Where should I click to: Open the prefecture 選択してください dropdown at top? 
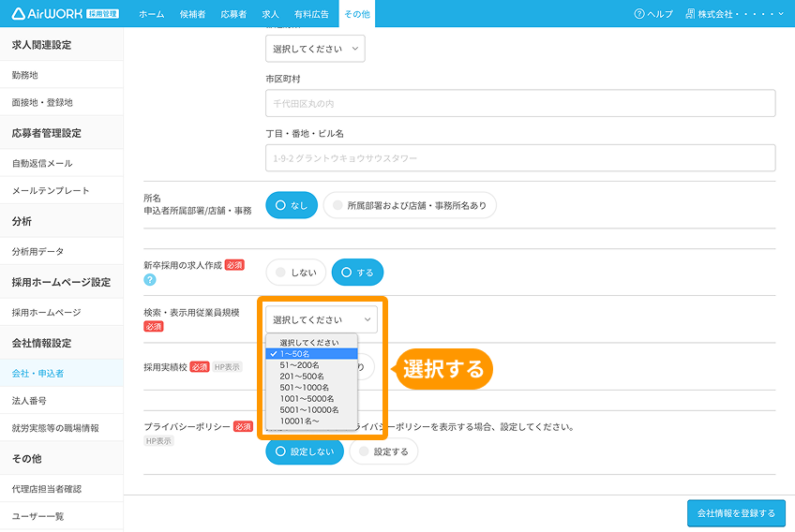coord(315,49)
